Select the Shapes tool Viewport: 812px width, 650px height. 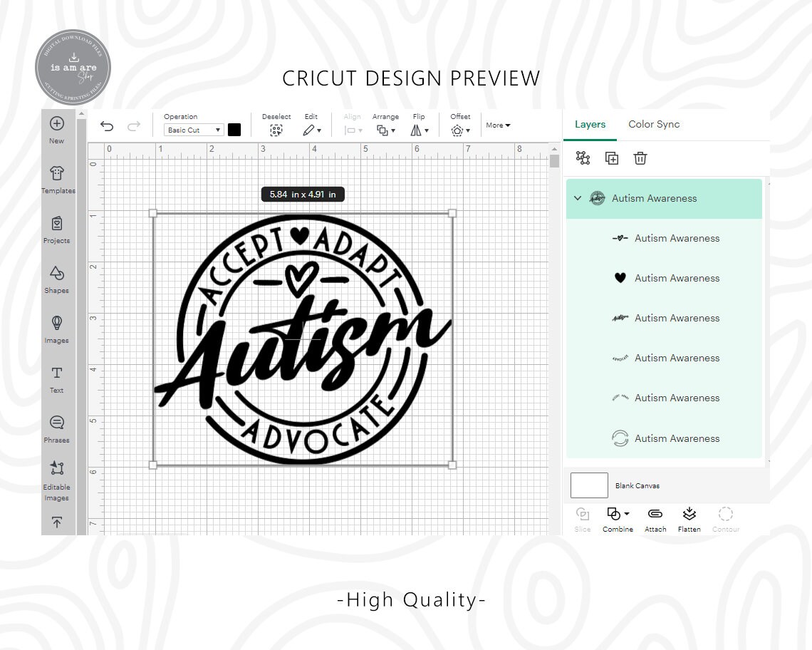[x=57, y=273]
